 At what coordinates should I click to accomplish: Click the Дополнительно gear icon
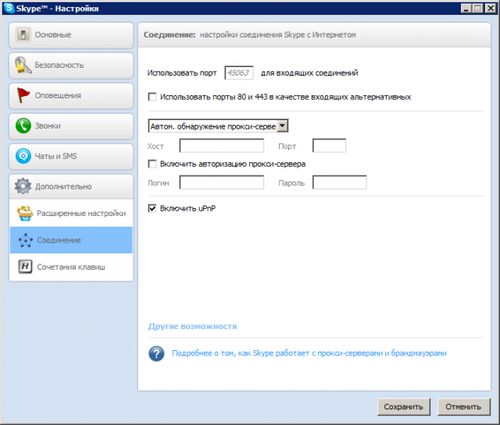(23, 186)
